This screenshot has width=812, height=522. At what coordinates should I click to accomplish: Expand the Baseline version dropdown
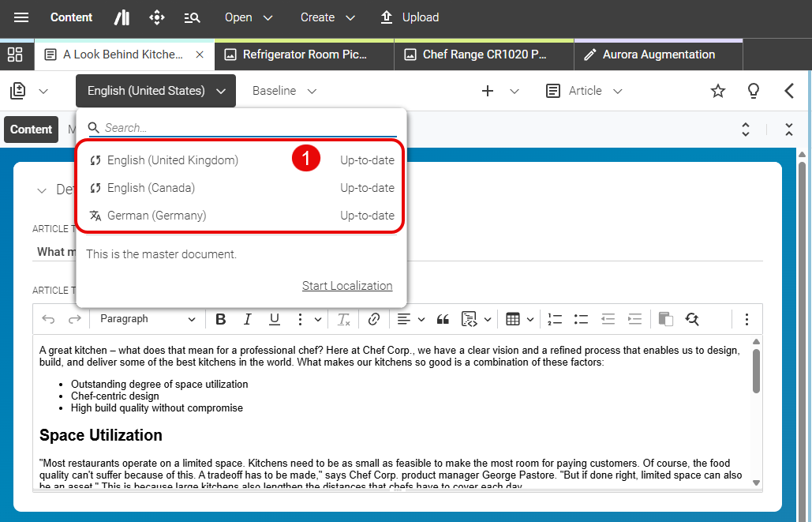[x=284, y=91]
